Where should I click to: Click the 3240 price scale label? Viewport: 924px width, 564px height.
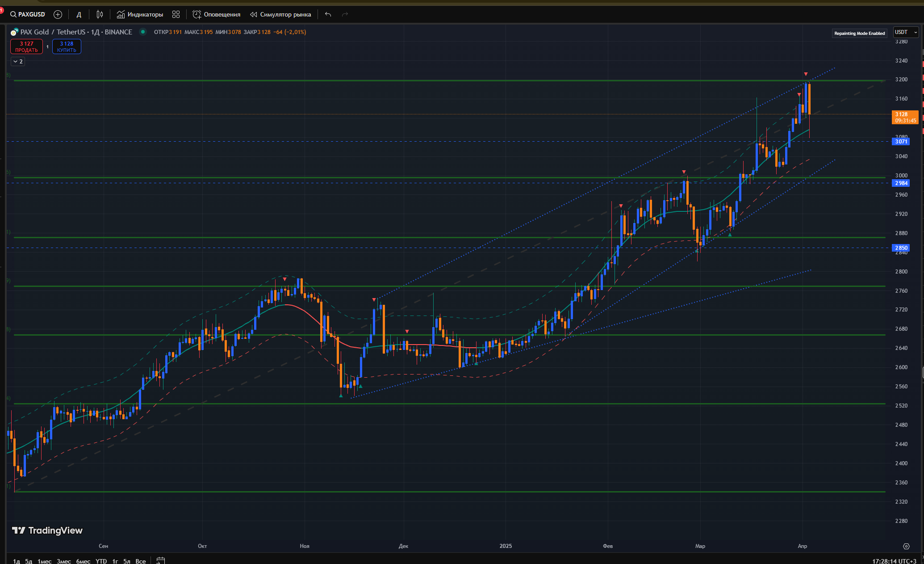pos(901,61)
